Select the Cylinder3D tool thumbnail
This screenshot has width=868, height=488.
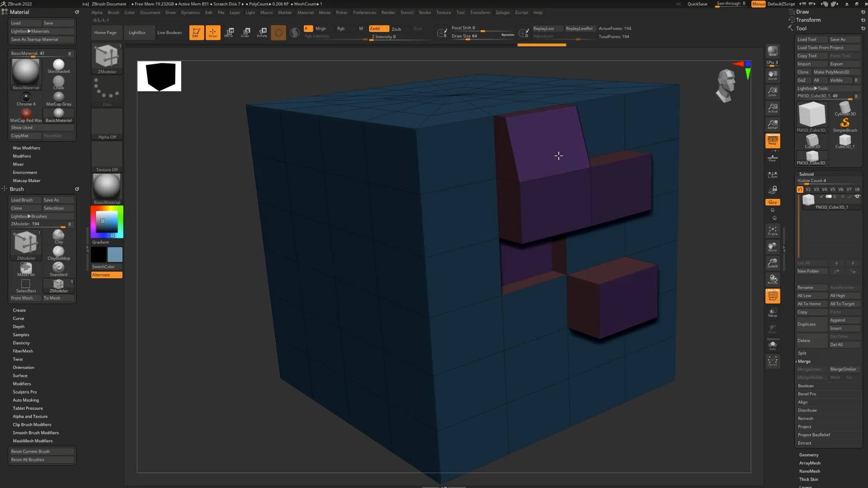(x=844, y=108)
